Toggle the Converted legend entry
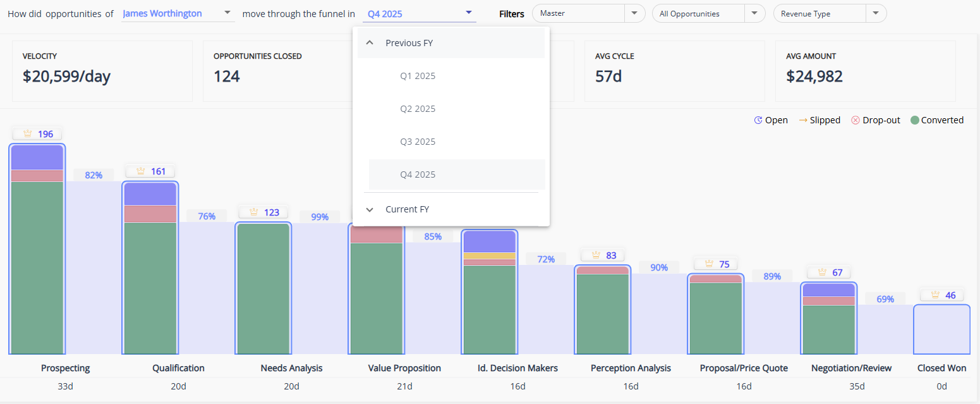Viewport: 980px width, 404px height. [x=937, y=120]
